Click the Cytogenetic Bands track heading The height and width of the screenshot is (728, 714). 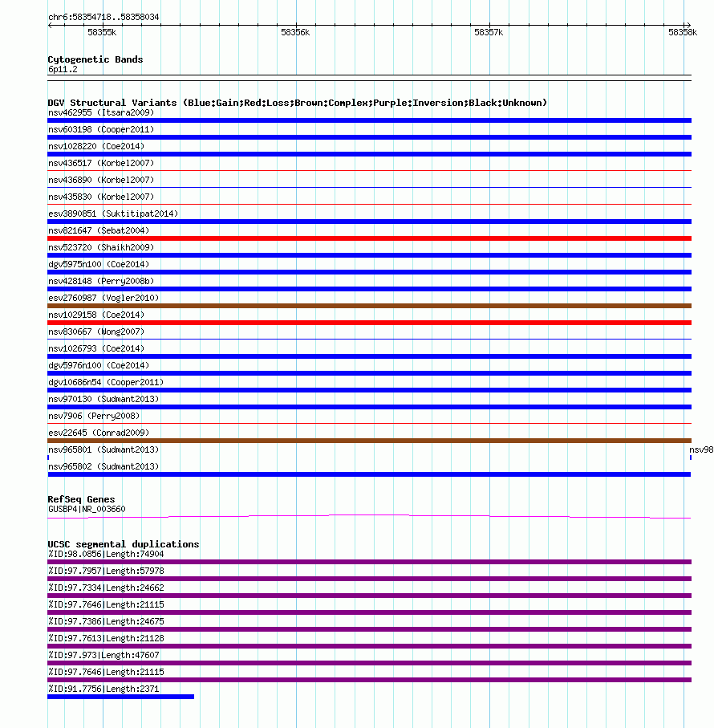tap(95, 59)
